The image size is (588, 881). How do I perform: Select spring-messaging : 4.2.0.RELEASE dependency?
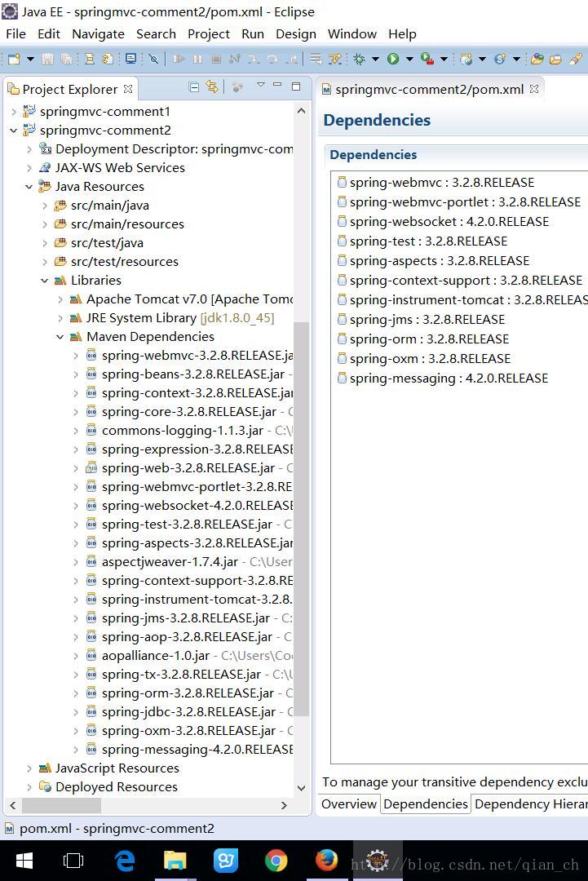(443, 379)
